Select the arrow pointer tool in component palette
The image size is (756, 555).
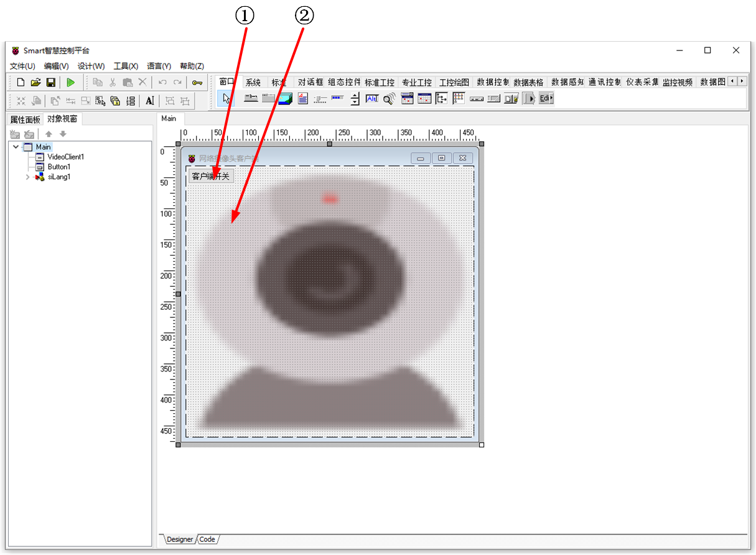coord(226,98)
